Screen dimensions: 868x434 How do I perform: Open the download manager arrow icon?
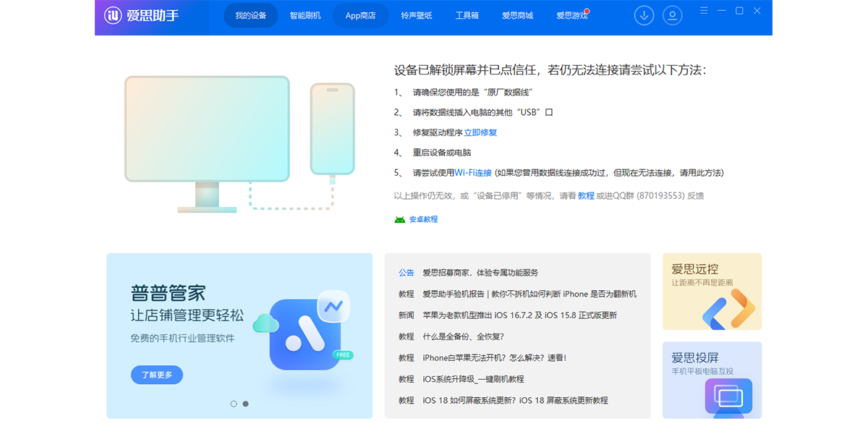click(644, 15)
